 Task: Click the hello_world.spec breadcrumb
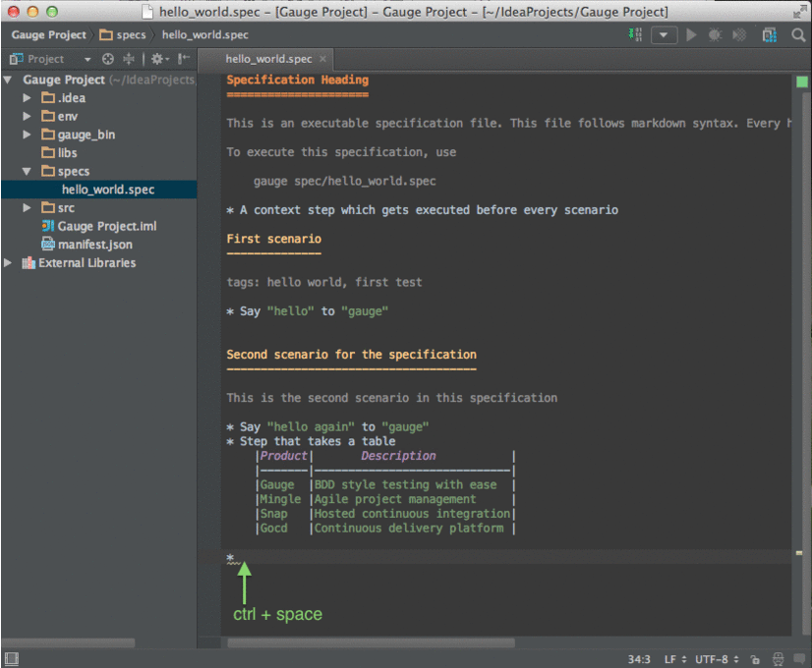[205, 34]
